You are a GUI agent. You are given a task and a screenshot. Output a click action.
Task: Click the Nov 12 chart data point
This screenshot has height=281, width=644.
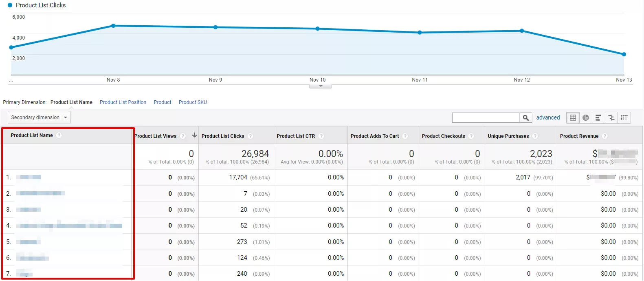[x=522, y=31]
